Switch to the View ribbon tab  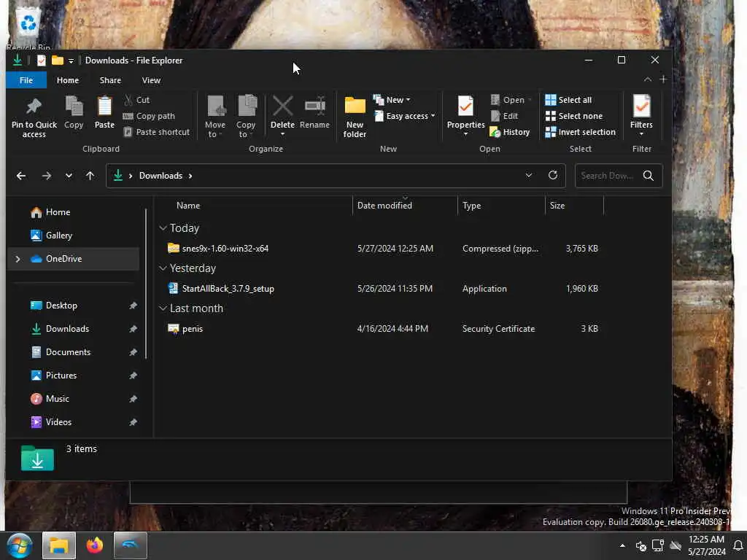pos(151,80)
